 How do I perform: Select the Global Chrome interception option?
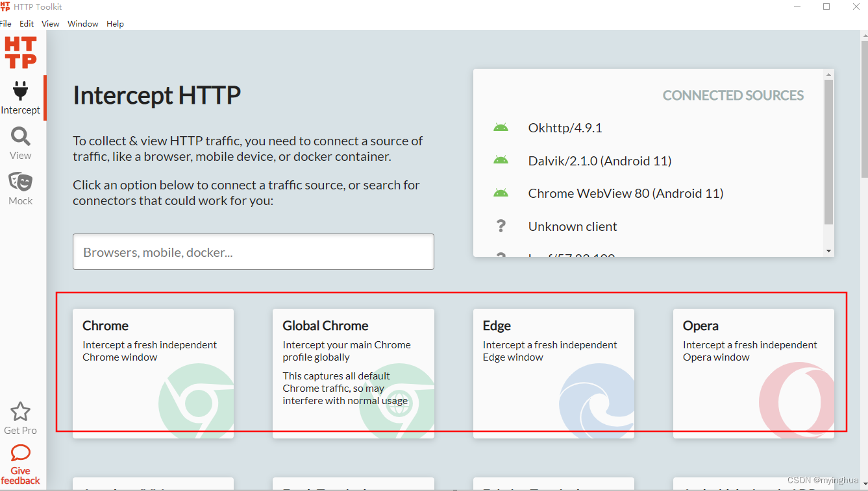click(x=353, y=373)
